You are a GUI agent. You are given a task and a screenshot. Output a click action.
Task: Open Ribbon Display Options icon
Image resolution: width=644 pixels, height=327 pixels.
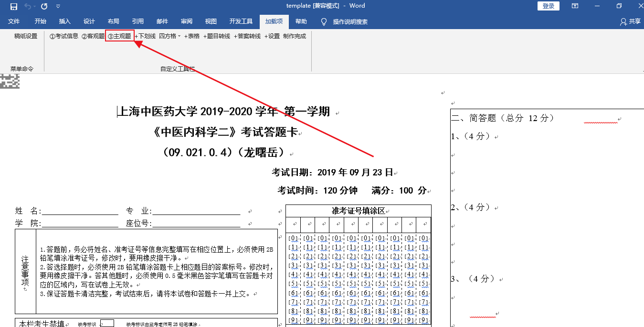575,6
